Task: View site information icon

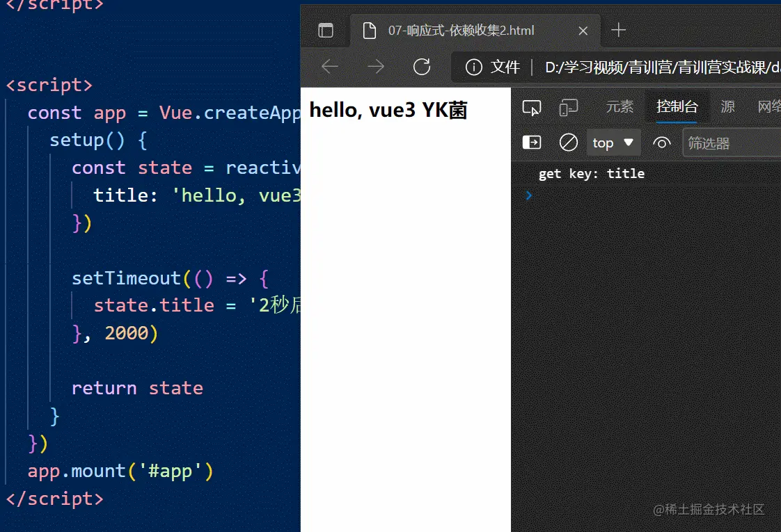Action: pos(473,67)
